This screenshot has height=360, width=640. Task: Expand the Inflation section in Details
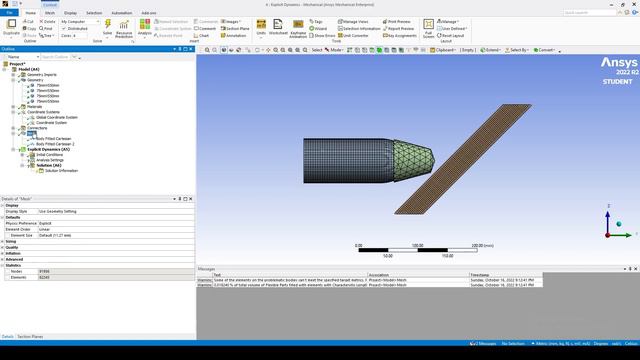(2, 253)
